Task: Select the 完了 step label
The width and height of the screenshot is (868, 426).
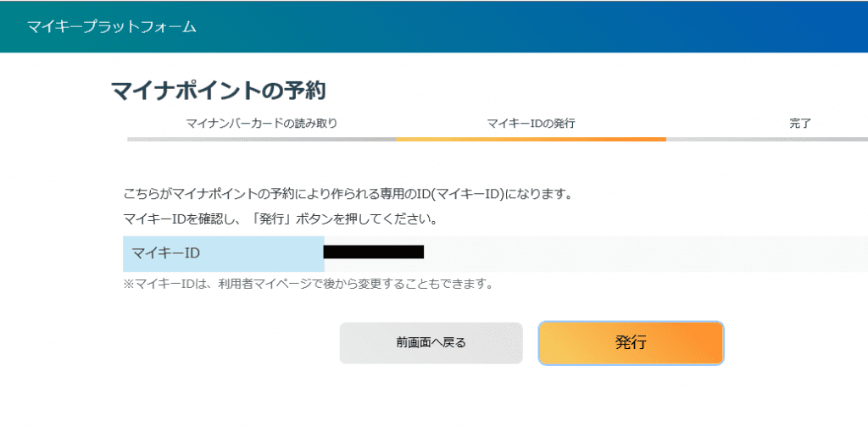Action: point(800,124)
